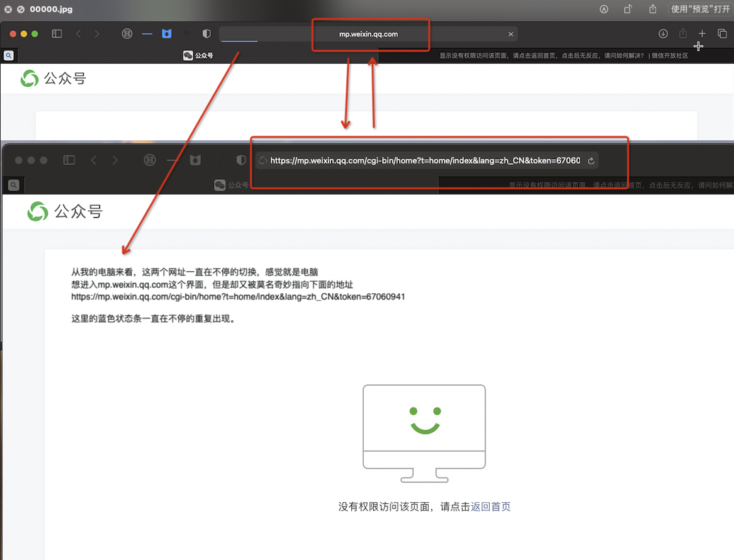The width and height of the screenshot is (734, 560).
Task: Close the Quick Look preview of 00000.jpg
Action: click(8, 9)
